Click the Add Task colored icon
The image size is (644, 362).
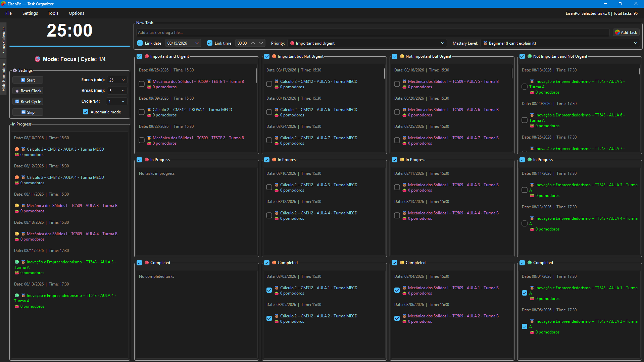click(617, 33)
